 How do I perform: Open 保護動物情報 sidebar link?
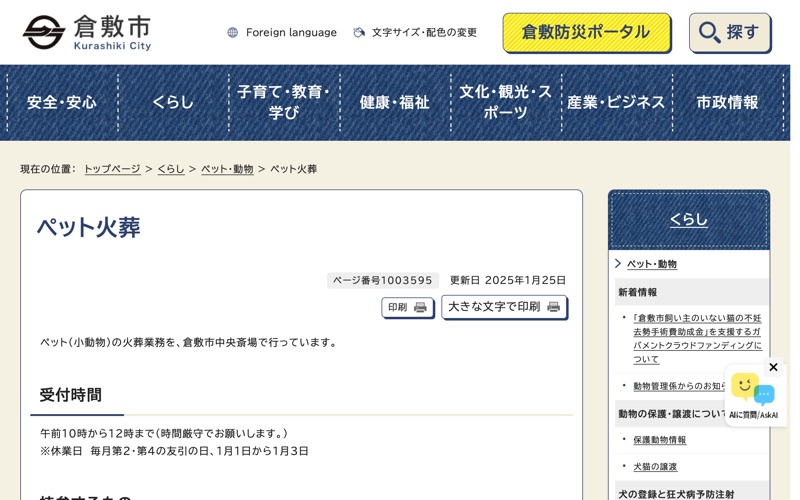[x=660, y=440]
